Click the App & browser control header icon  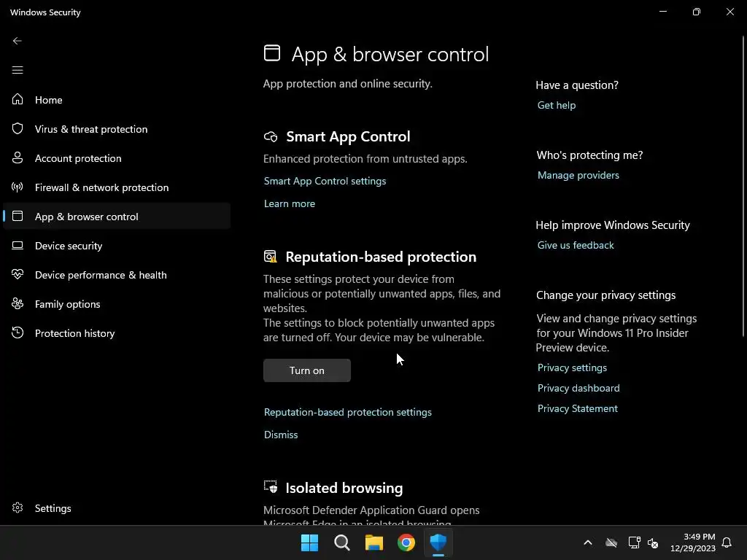(272, 52)
